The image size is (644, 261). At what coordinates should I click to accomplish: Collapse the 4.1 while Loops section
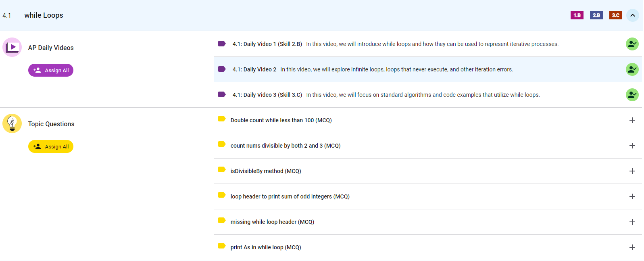(632, 15)
